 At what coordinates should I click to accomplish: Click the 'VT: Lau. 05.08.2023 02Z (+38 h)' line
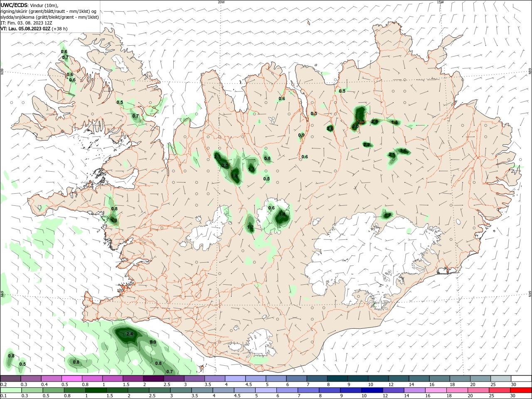coord(34,29)
